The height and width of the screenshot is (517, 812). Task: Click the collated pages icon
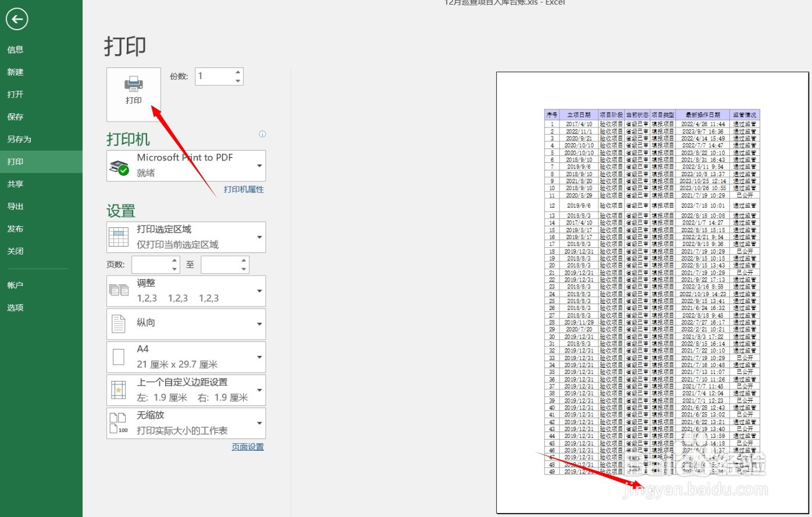(119, 290)
